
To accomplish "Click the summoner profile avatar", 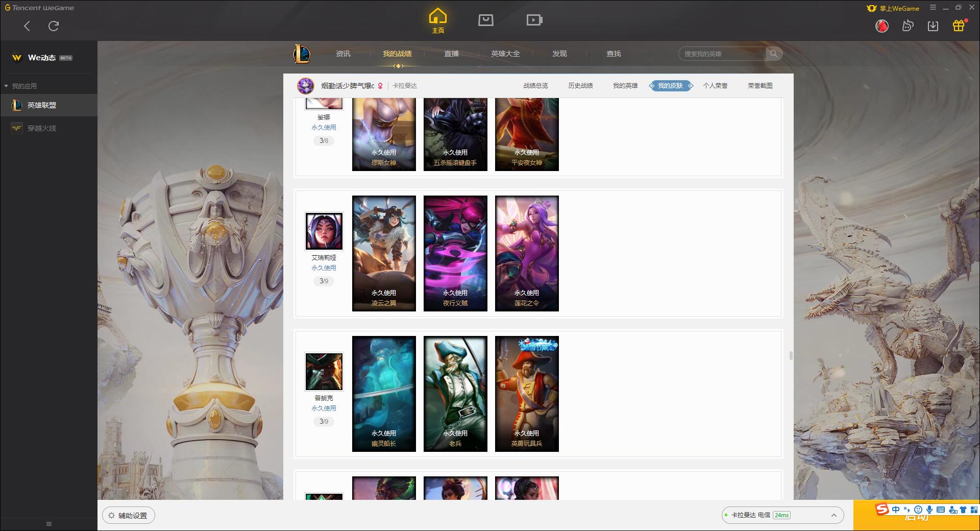I will (306, 86).
